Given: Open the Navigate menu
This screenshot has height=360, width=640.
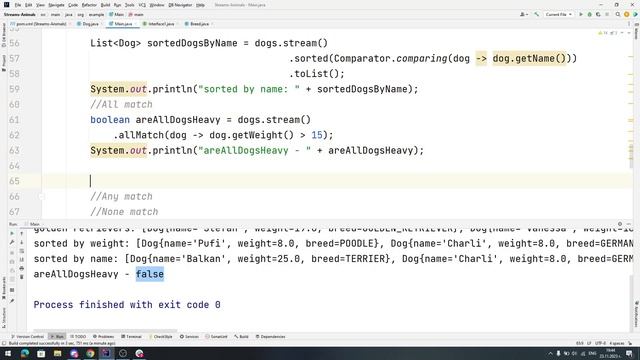Looking at the screenshot, I should 56,5.
